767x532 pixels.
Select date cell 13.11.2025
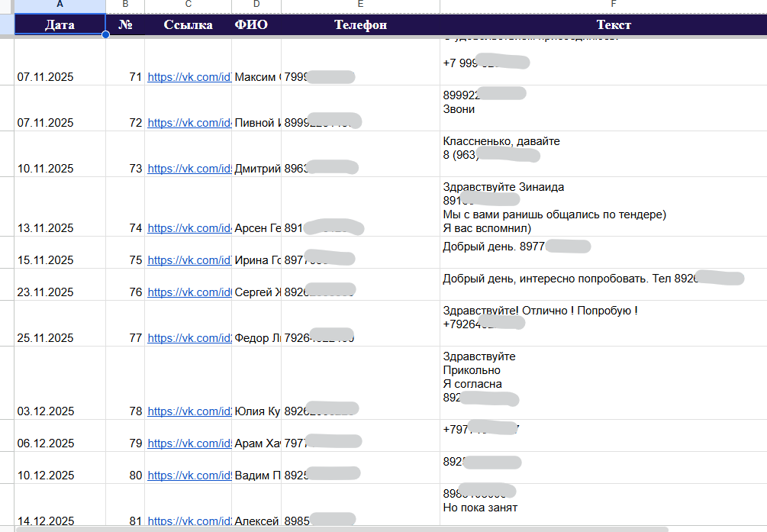pyautogui.click(x=60, y=207)
